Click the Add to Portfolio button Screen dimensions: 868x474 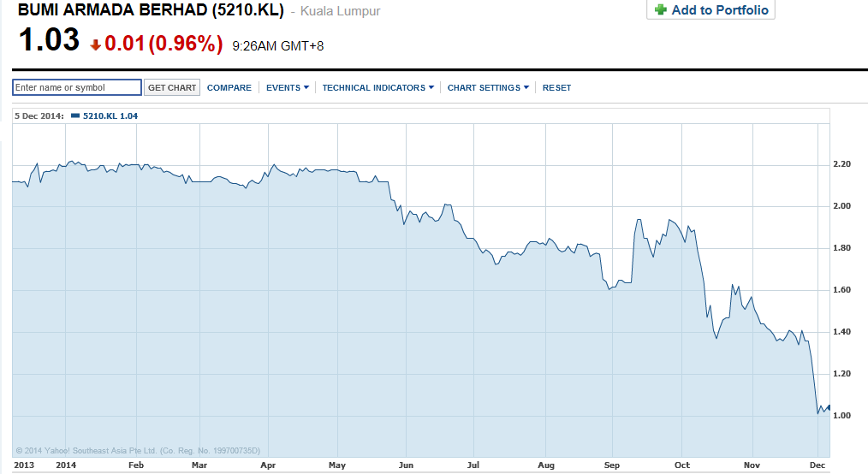[x=710, y=10]
